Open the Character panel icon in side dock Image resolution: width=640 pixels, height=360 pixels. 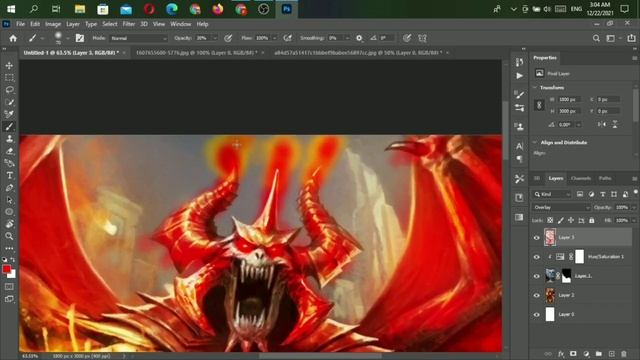(x=519, y=146)
